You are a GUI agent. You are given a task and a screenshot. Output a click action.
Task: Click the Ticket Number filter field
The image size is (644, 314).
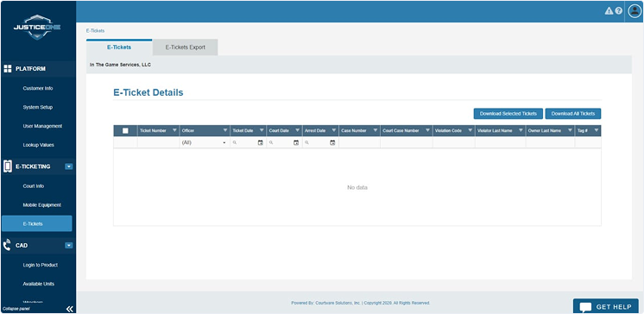point(158,143)
